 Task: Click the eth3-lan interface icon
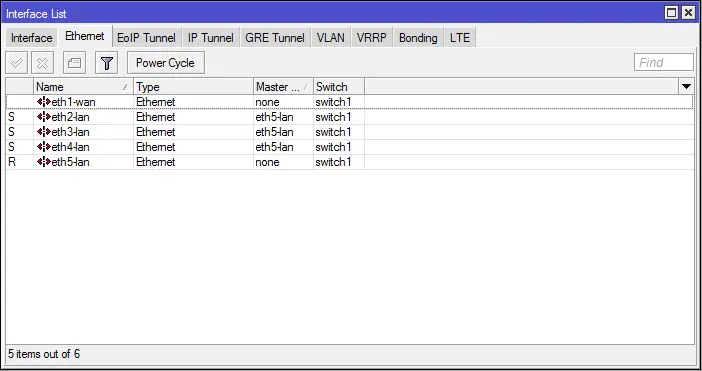[44, 132]
